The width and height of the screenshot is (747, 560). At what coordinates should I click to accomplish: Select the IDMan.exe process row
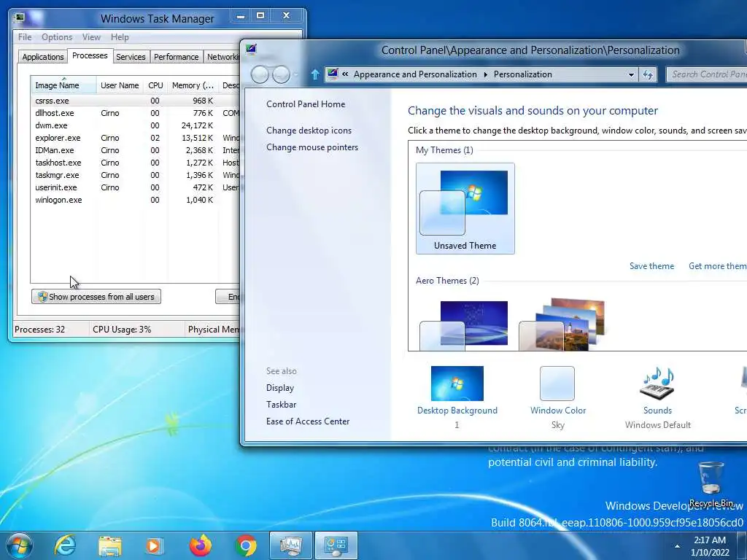[x=135, y=150]
